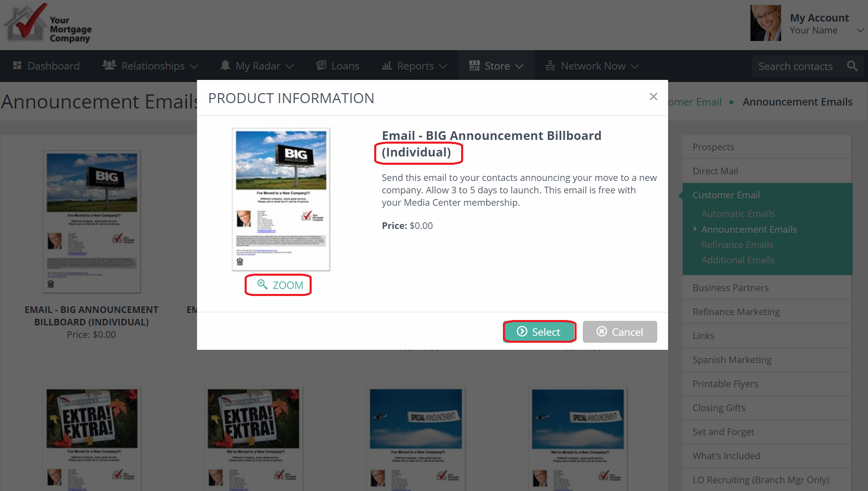The height and width of the screenshot is (491, 868).
Task: Expand the My Account dropdown arrow
Action: pyautogui.click(x=860, y=30)
